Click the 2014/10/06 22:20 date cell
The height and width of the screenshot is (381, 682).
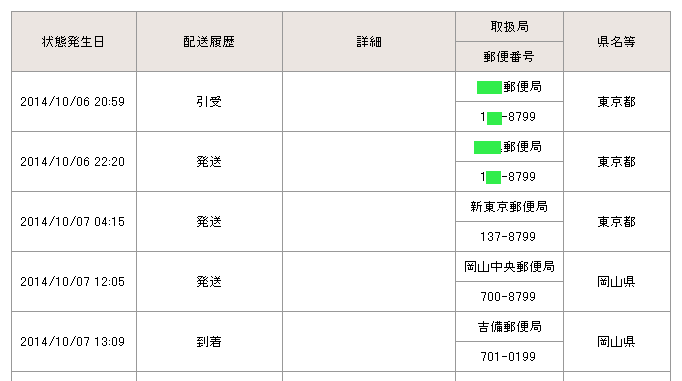pos(74,162)
